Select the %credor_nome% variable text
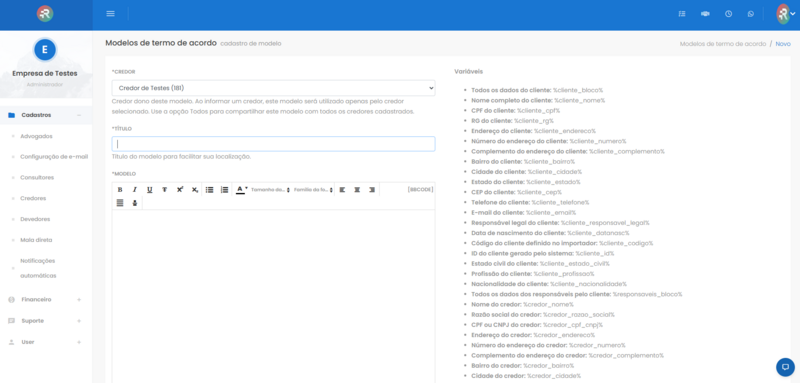The height and width of the screenshot is (383, 800). [548, 304]
